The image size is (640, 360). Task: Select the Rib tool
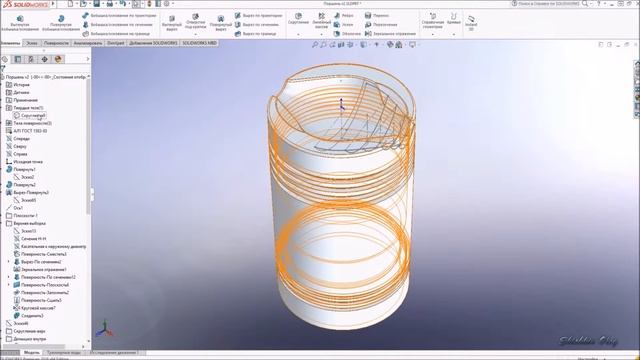(x=343, y=16)
